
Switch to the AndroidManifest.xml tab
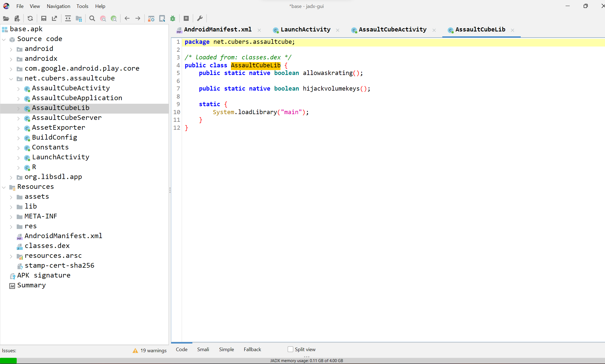click(x=218, y=30)
